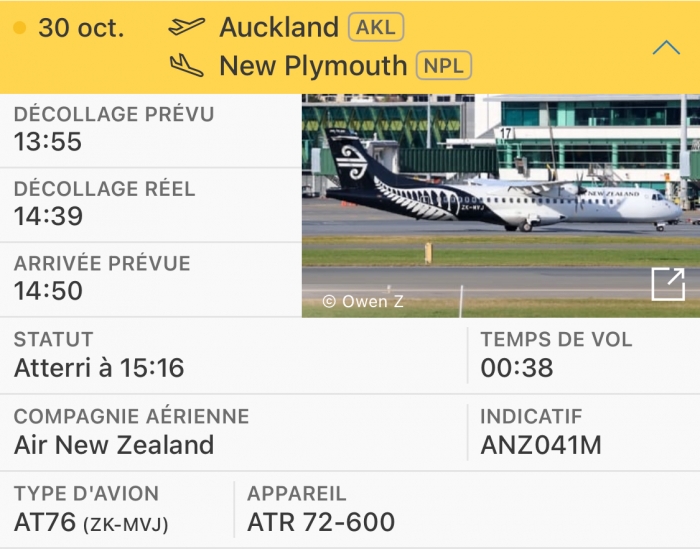Collapse the flight details chevron
Viewport: 700px width, 549px height.
click(665, 47)
